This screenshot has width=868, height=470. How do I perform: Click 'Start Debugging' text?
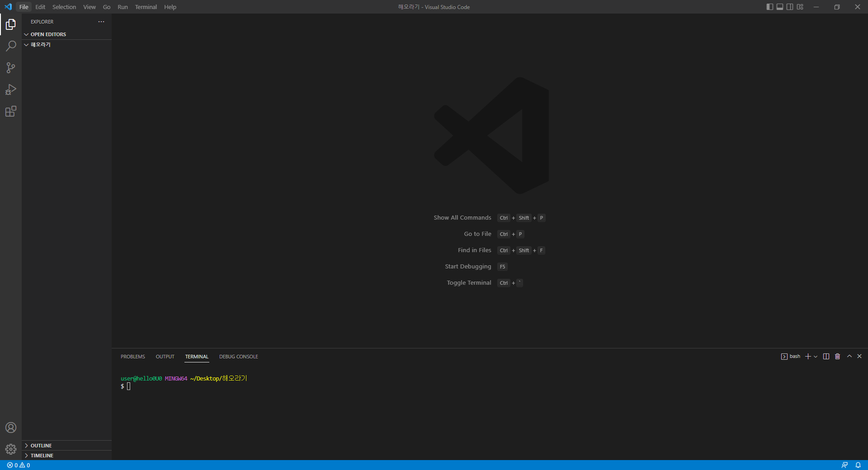(468, 267)
